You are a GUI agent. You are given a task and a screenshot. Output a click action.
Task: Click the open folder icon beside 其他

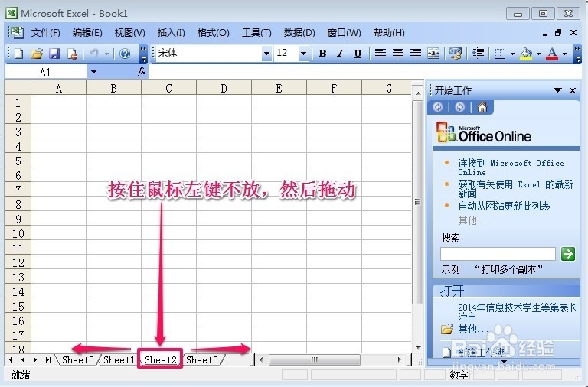pyautogui.click(x=446, y=330)
